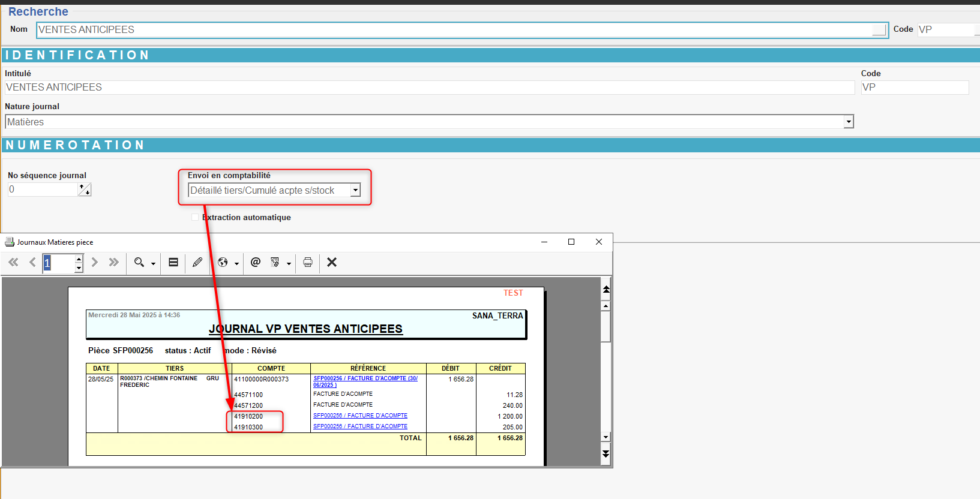Advance to the next report page

tap(94, 262)
